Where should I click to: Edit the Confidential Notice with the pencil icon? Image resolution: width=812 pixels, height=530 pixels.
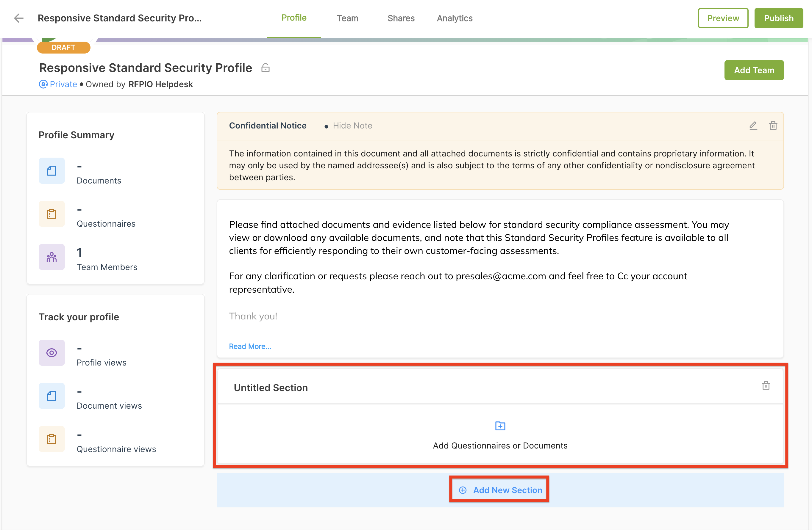[753, 126]
